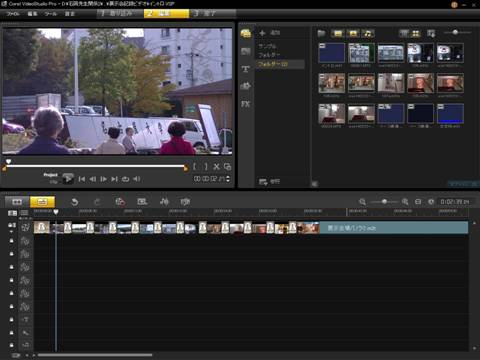Fit project in timeline window
Viewport: 480px width, 360px height.
point(418,202)
